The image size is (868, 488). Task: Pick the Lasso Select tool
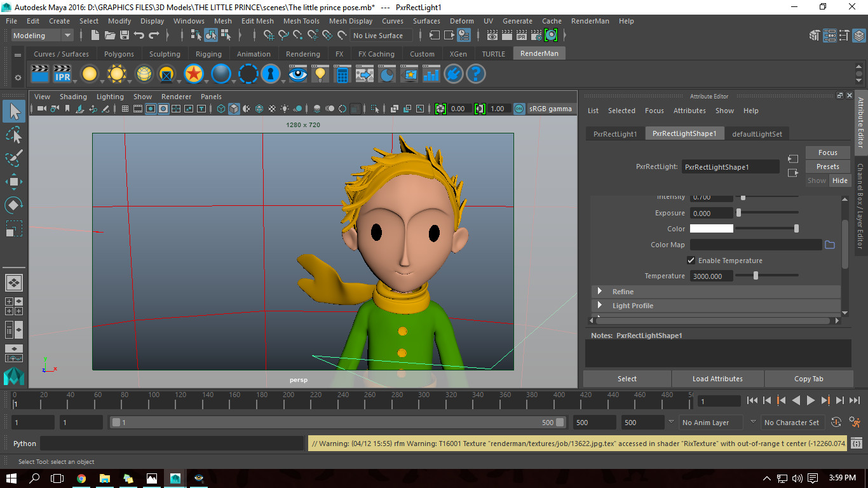coord(14,135)
